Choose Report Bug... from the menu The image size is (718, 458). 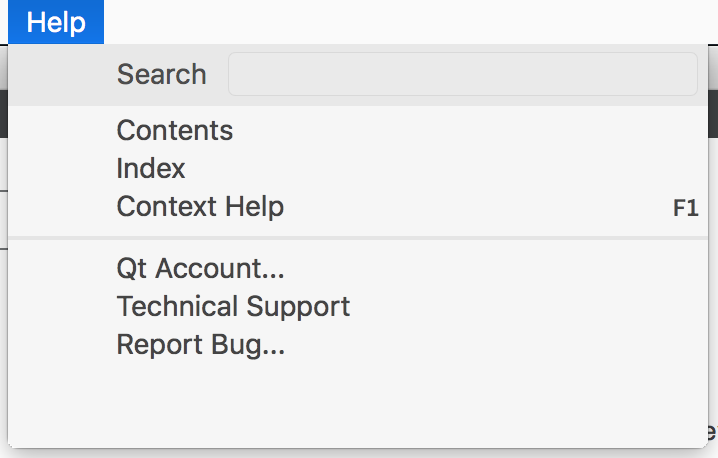point(200,345)
